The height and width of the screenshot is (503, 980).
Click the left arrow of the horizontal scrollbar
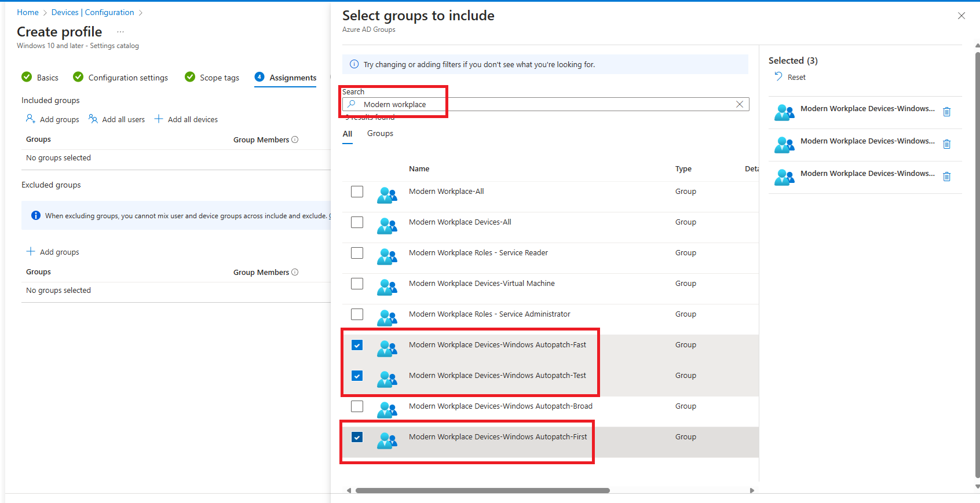click(x=349, y=490)
